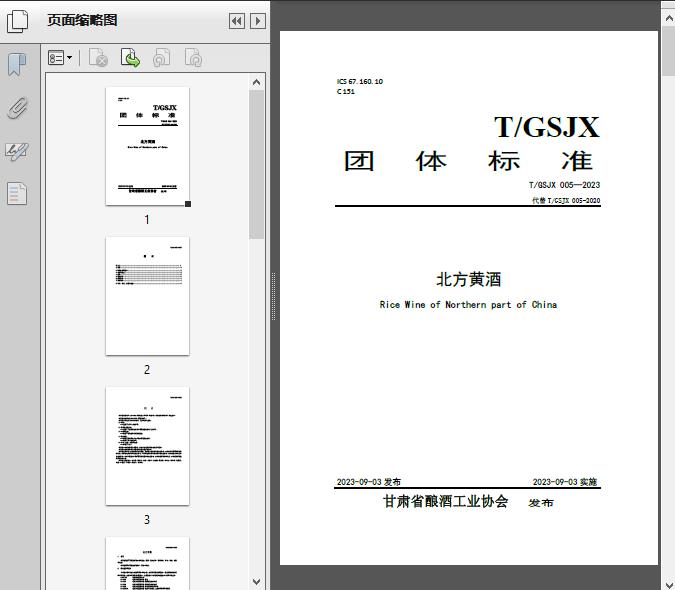
Task: Open the document content panel icon
Action: pos(17,193)
